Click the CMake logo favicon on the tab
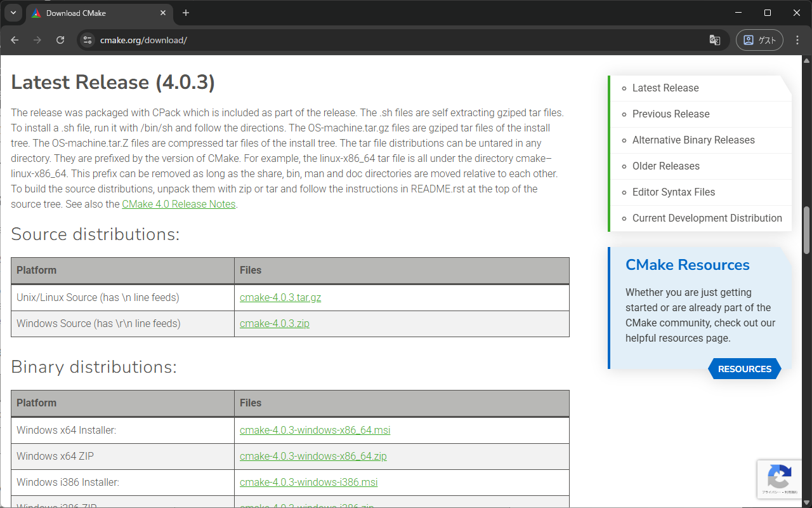The width and height of the screenshot is (812, 508). (36, 13)
